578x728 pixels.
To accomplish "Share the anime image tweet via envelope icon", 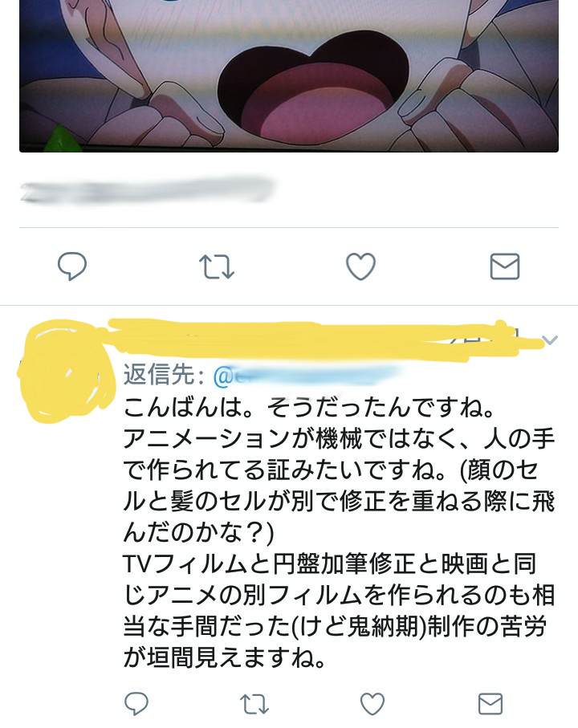I will (505, 266).
